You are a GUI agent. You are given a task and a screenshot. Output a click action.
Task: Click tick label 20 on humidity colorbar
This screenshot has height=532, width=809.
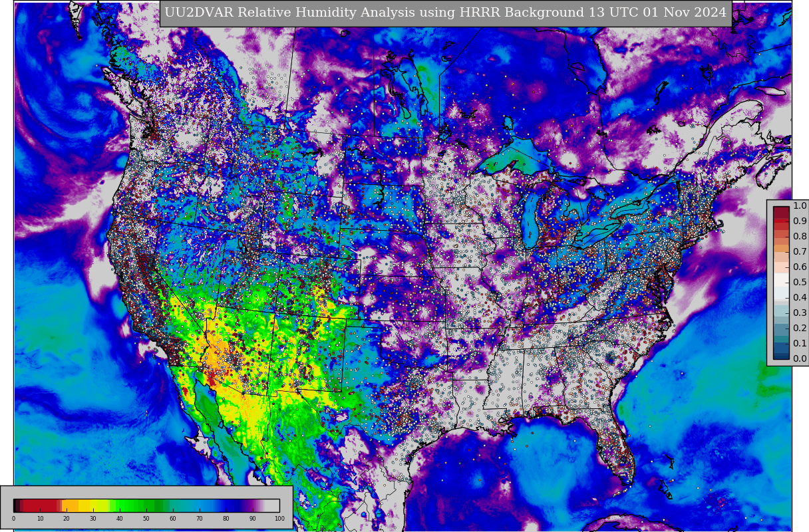(67, 519)
